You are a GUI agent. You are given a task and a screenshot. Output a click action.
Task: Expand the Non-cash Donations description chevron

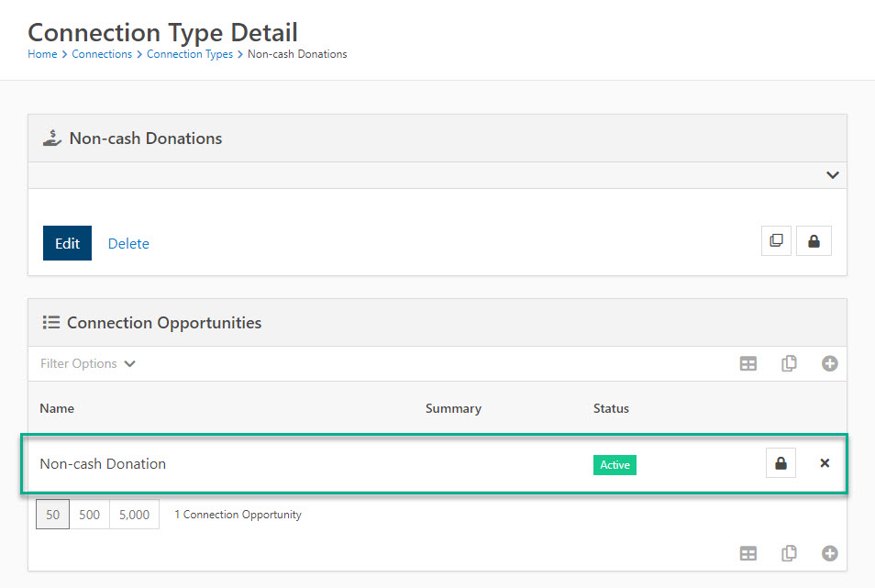click(833, 175)
